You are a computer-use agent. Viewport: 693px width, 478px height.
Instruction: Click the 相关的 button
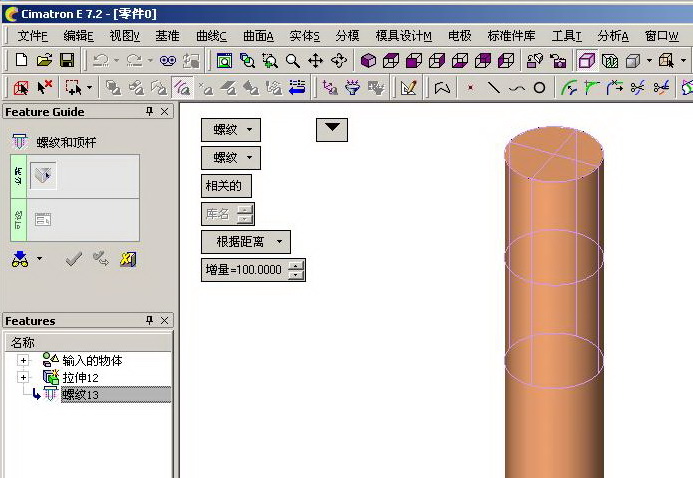(226, 186)
